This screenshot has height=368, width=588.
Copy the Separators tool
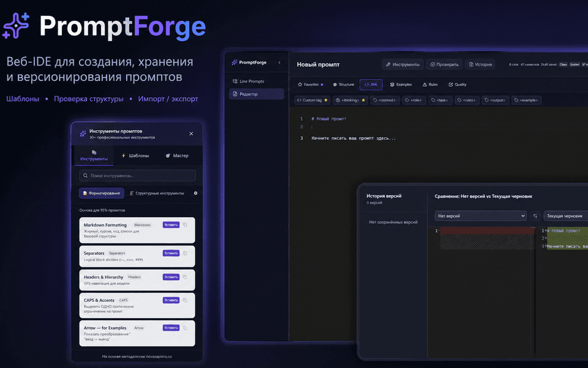[x=185, y=253]
